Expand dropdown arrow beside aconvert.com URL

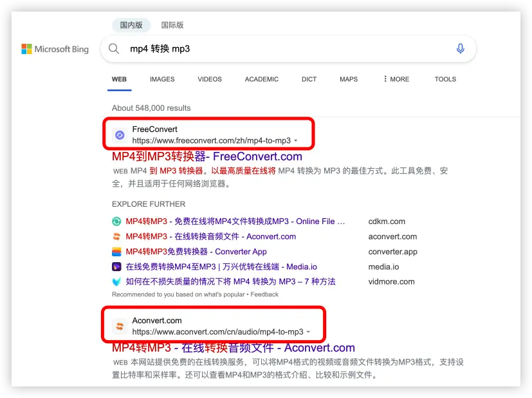[x=308, y=332]
